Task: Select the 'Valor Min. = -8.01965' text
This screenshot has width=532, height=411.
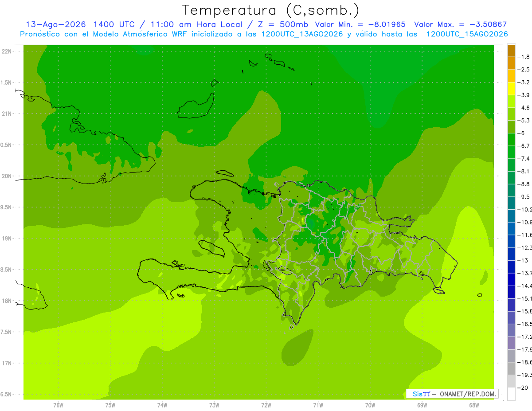Action: click(x=360, y=24)
